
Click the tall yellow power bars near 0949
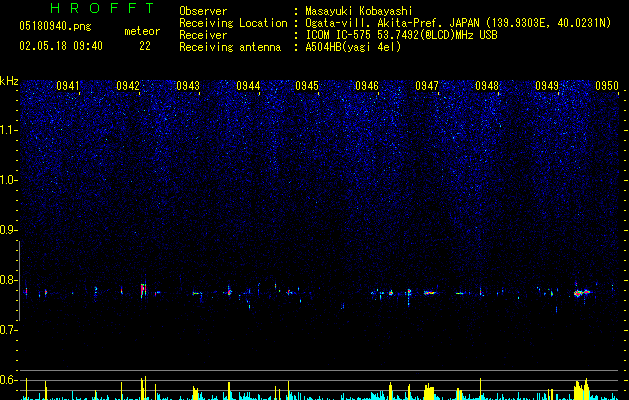click(x=581, y=389)
